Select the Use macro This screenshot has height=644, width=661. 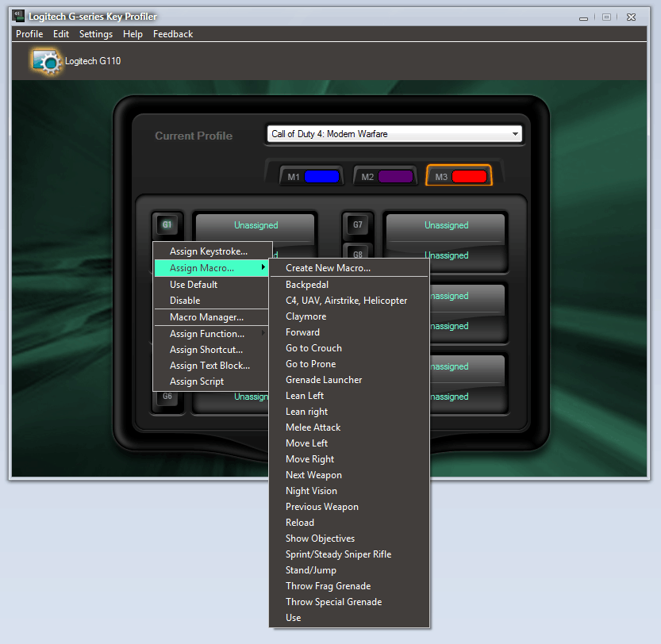point(349,618)
